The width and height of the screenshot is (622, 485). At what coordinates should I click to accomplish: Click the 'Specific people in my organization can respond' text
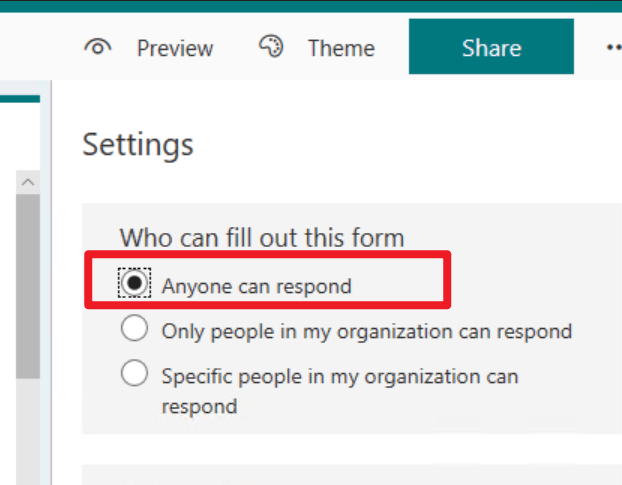pyautogui.click(x=340, y=391)
